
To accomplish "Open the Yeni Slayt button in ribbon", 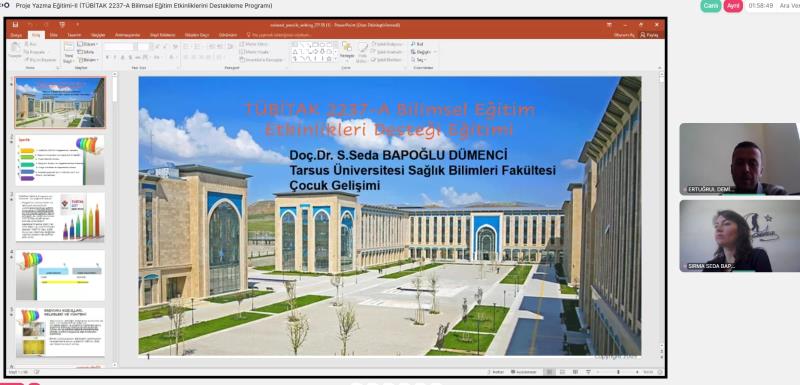I will (68, 53).
